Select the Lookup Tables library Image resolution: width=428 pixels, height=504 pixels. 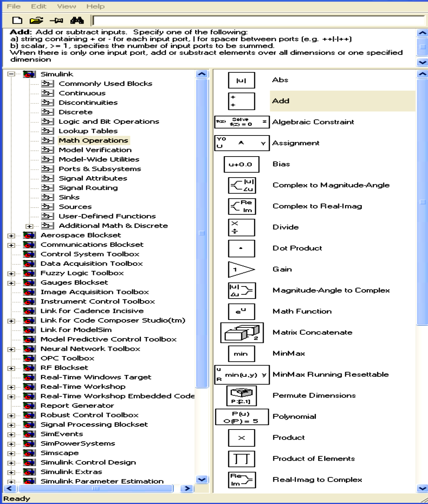[x=88, y=131]
